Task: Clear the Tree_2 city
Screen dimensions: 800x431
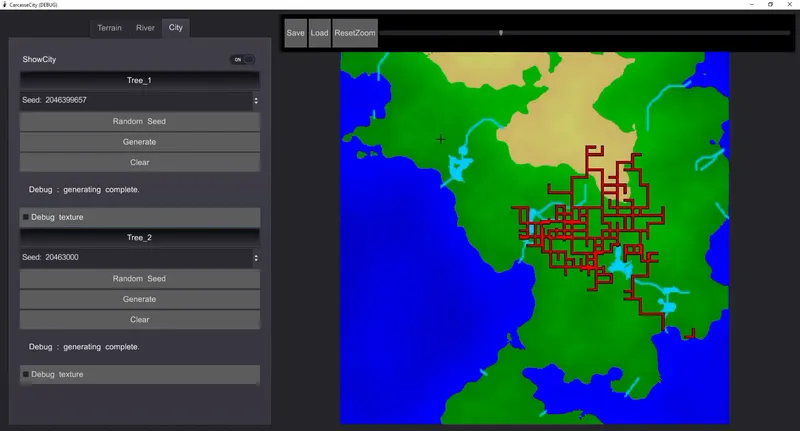Action: (x=139, y=319)
